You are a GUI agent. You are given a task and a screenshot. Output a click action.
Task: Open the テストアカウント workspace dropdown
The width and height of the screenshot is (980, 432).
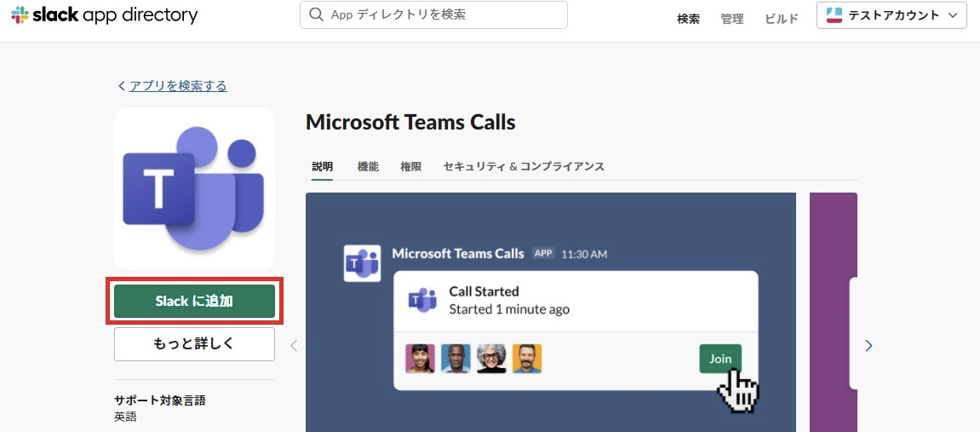pos(891,15)
